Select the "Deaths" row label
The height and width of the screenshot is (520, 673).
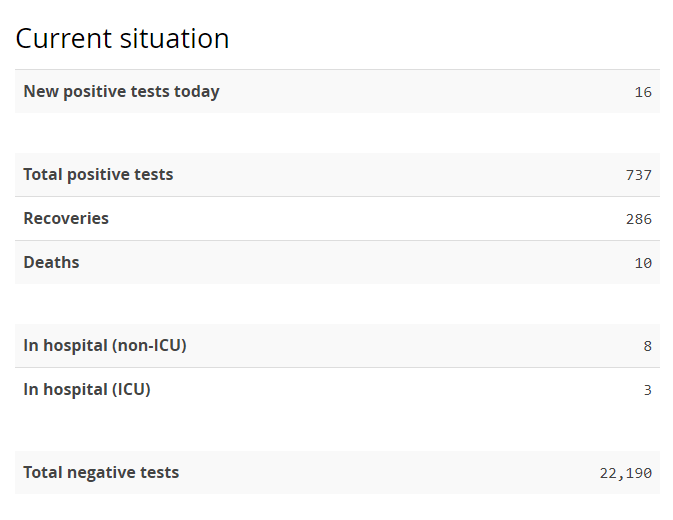point(51,263)
